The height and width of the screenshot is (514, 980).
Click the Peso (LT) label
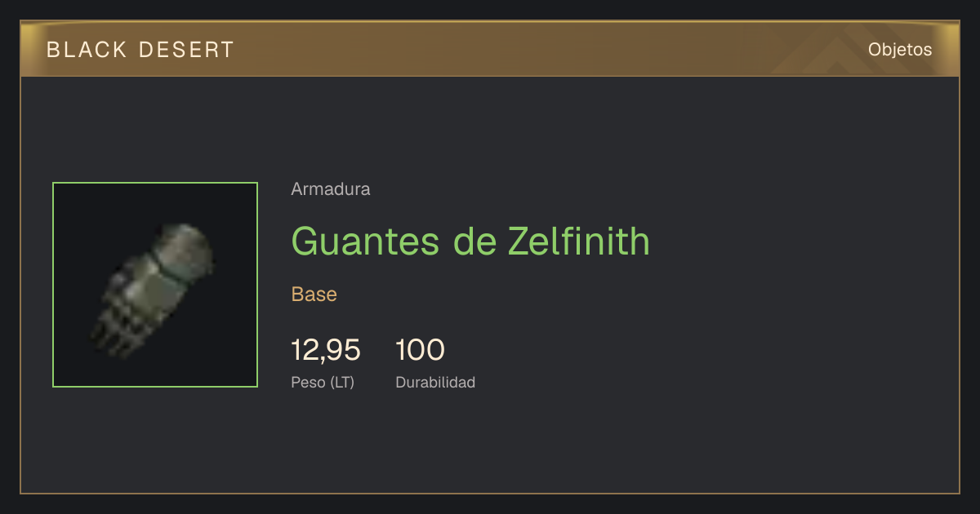pos(323,382)
